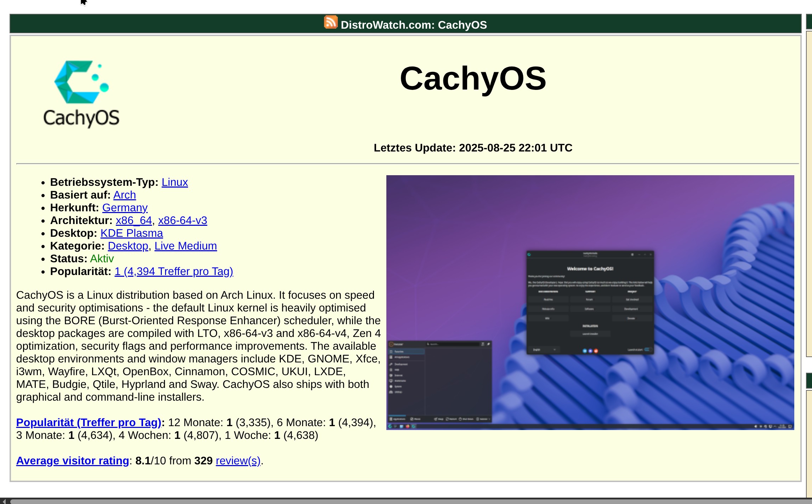This screenshot has width=812, height=504.
Task: Click the DistroWatch.com: CachyOS header title
Action: tap(413, 25)
